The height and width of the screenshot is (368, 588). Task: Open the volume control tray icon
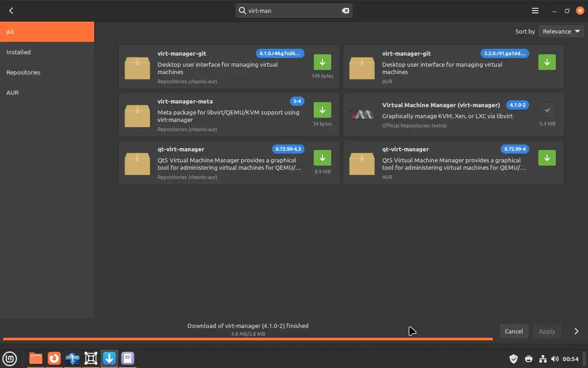[555, 359]
